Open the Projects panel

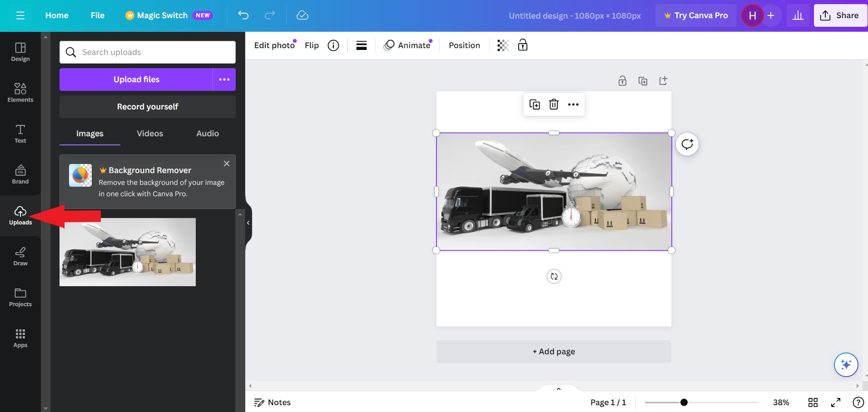tap(20, 297)
